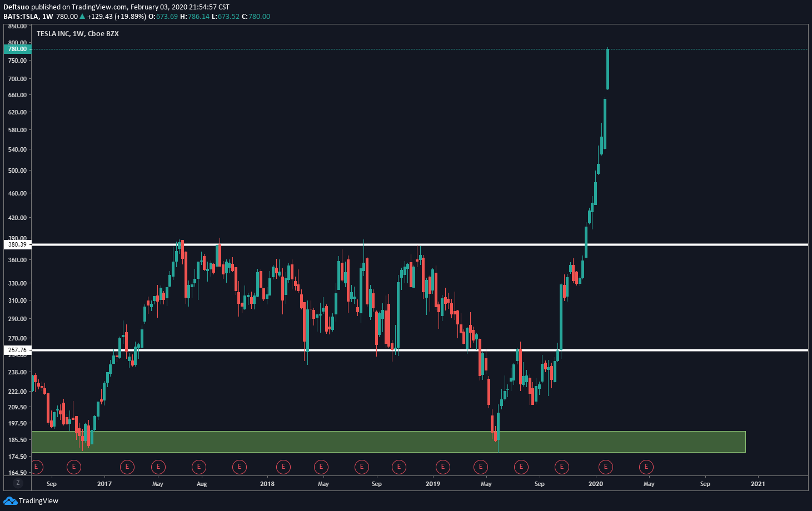
Task: Click the TradingView cloud logo
Action: (10, 501)
